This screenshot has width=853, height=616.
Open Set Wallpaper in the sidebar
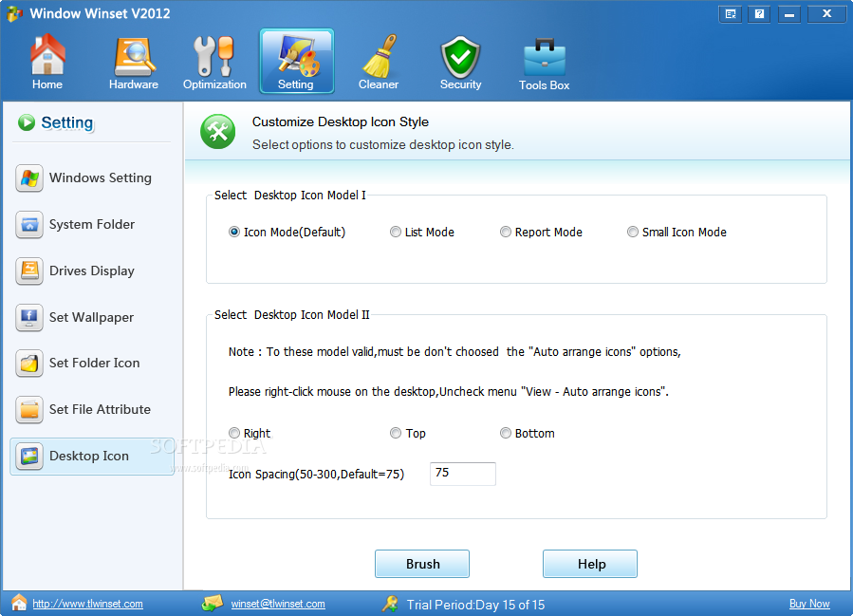coord(92,317)
